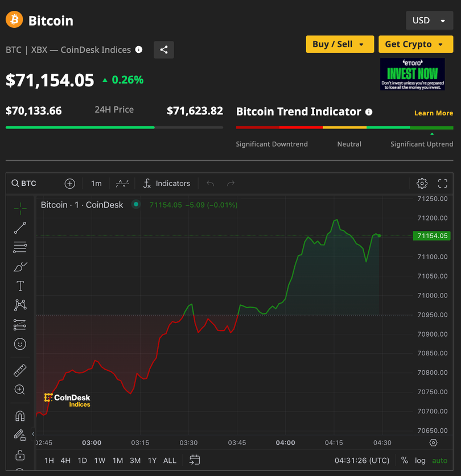Open the Indicators menu
The height and width of the screenshot is (476, 461).
click(x=167, y=183)
